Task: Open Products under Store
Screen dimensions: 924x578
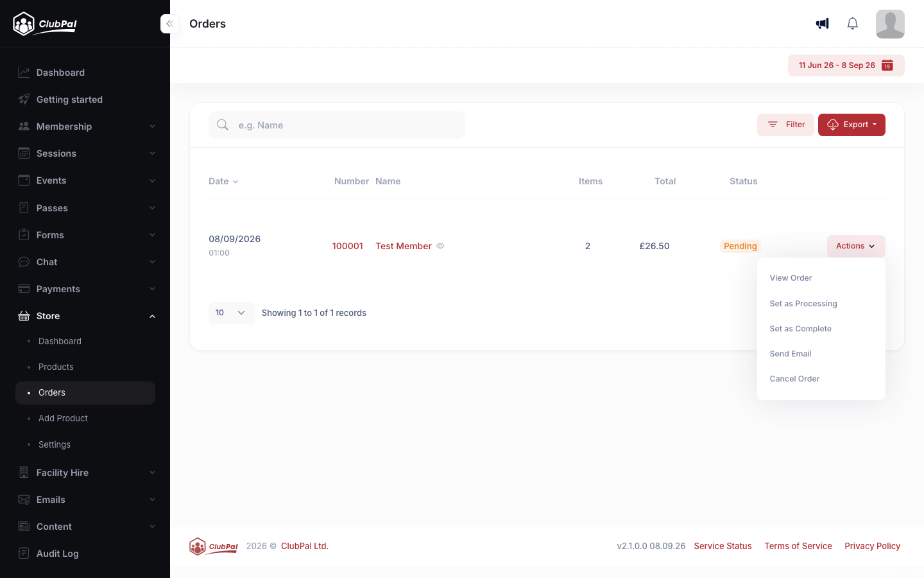Action: [x=85, y=367]
